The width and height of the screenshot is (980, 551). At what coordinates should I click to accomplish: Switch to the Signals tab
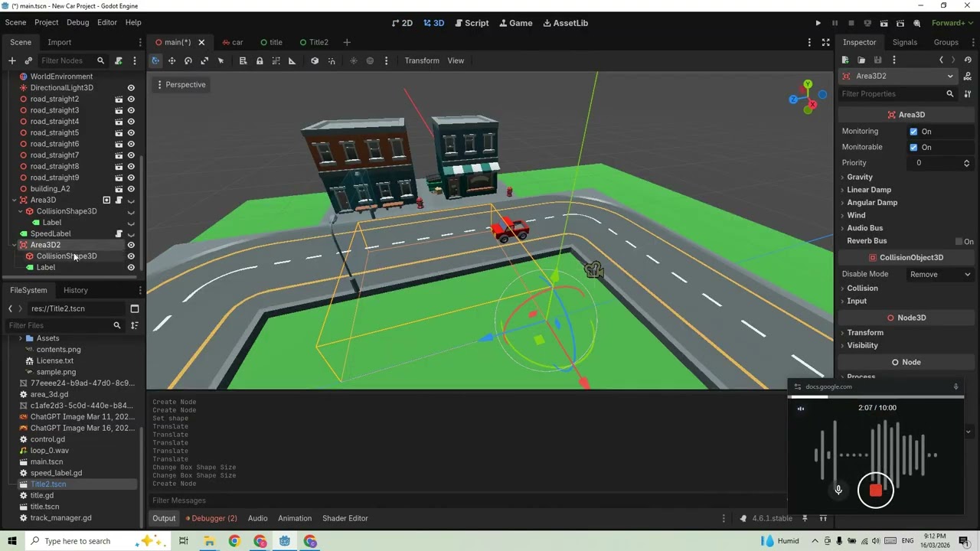coord(904,42)
